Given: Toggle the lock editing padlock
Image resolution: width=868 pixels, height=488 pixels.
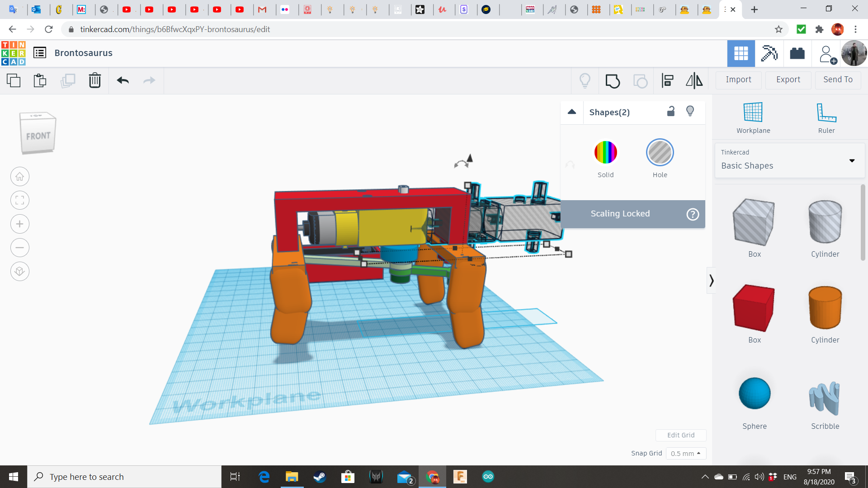Looking at the screenshot, I should (x=671, y=112).
